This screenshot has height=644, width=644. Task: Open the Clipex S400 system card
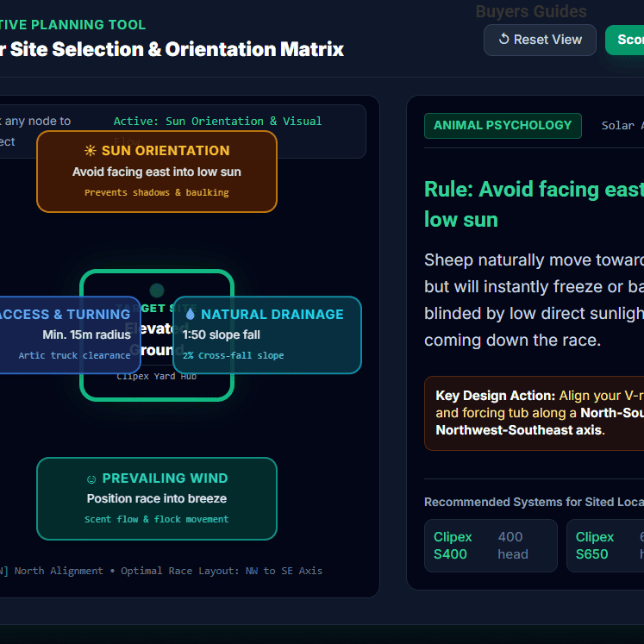point(491,546)
